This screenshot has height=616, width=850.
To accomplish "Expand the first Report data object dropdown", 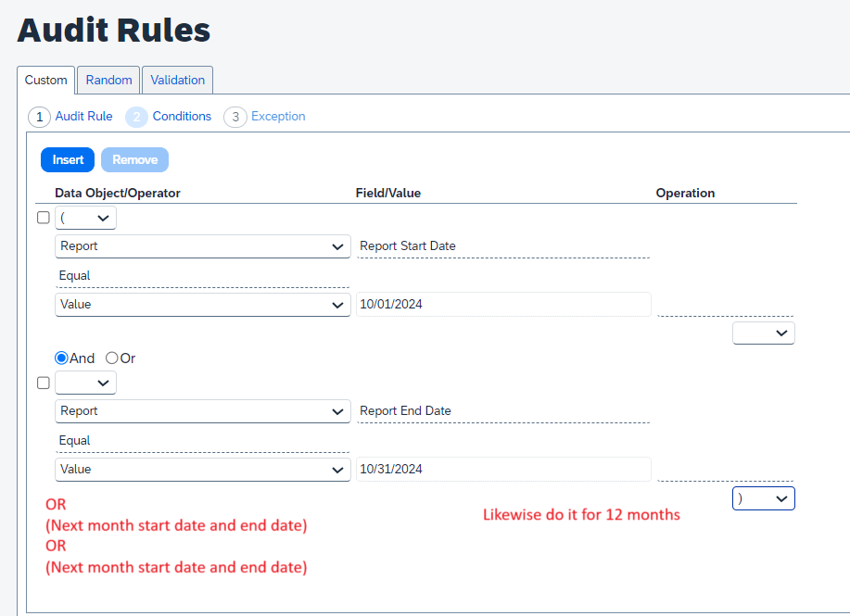I will tap(202, 246).
